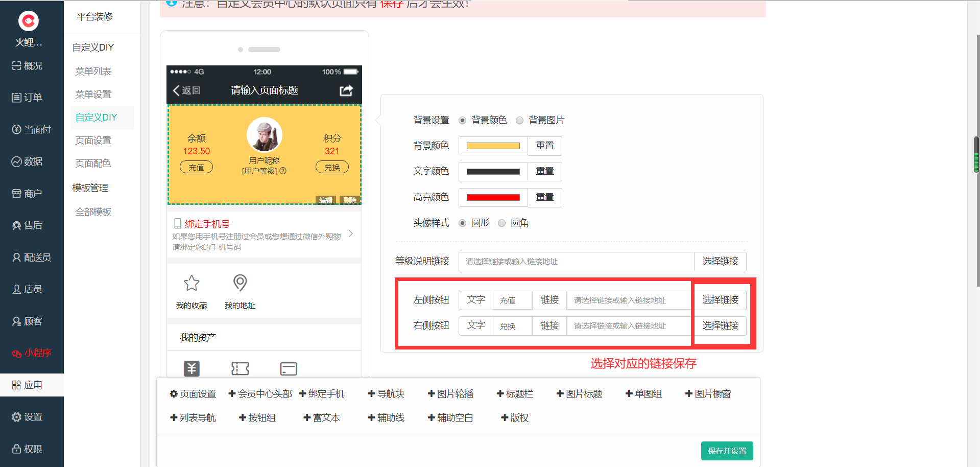Image resolution: width=980 pixels, height=467 pixels.
Task: Add 图片轮播 component
Action: click(x=450, y=394)
